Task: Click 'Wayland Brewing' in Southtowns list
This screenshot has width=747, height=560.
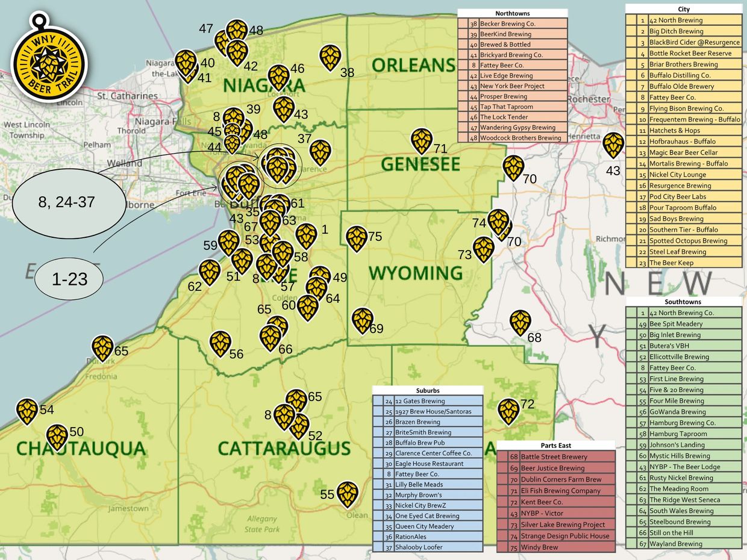Action: [684, 544]
